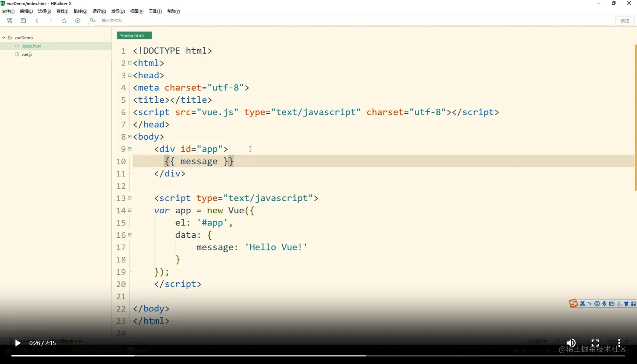637x364 pixels.
Task: Open the 文件(F) menu
Action: coord(8,11)
